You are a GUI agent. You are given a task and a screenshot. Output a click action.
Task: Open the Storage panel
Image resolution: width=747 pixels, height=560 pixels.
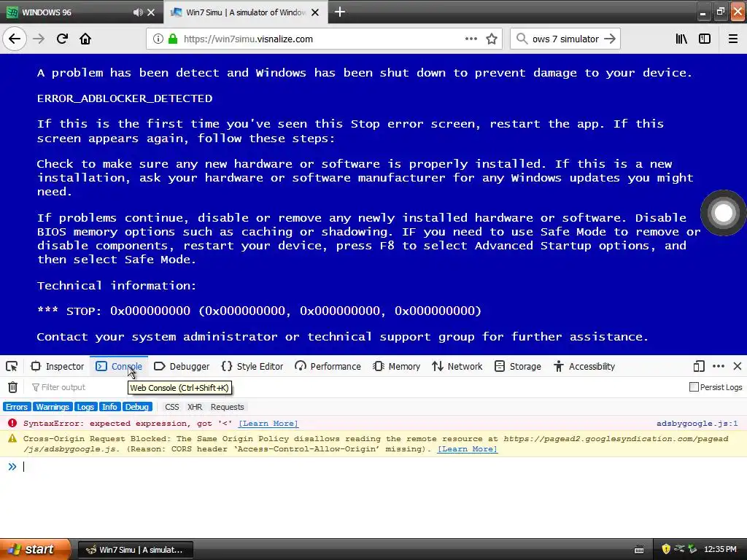[x=518, y=366]
